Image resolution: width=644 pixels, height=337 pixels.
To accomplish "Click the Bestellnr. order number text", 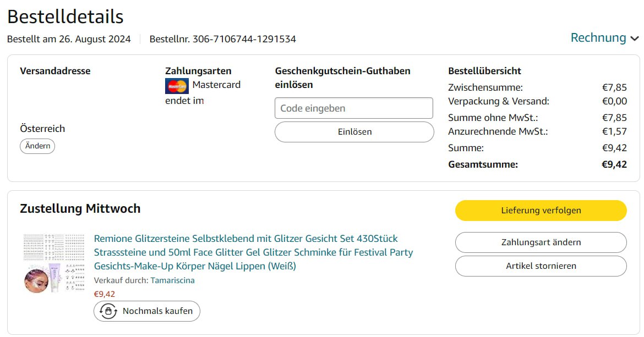I will (223, 39).
